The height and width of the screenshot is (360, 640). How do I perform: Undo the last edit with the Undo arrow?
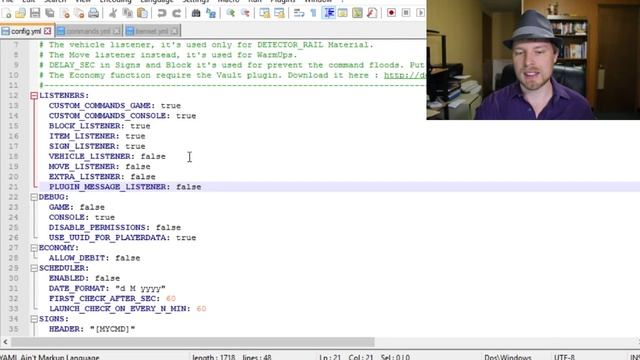[x=162, y=13]
